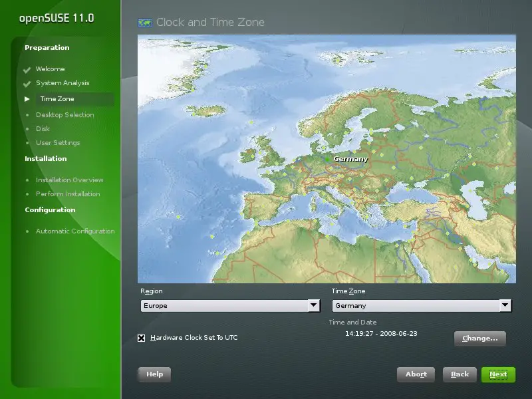Open the Time Zone dropdown showing Germany
This screenshot has width=532, height=399.
422,306
